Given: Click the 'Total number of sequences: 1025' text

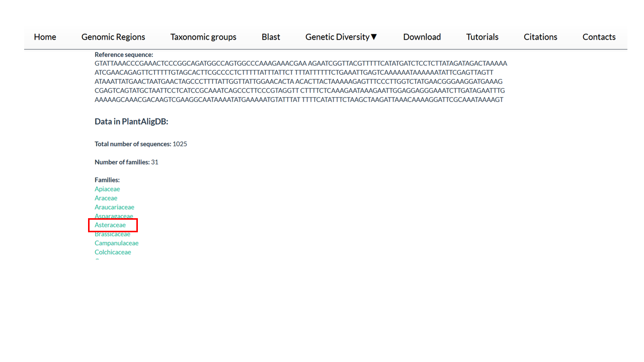Looking at the screenshot, I should click(141, 144).
